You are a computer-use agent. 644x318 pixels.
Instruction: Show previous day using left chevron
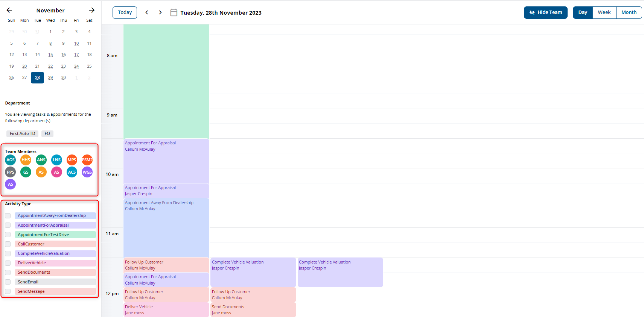[x=147, y=12]
